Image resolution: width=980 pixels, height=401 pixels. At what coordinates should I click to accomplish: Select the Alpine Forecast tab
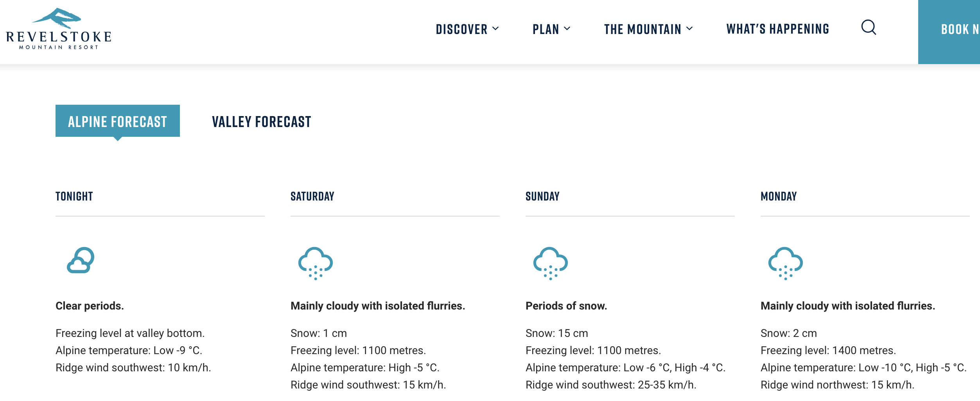pos(117,121)
